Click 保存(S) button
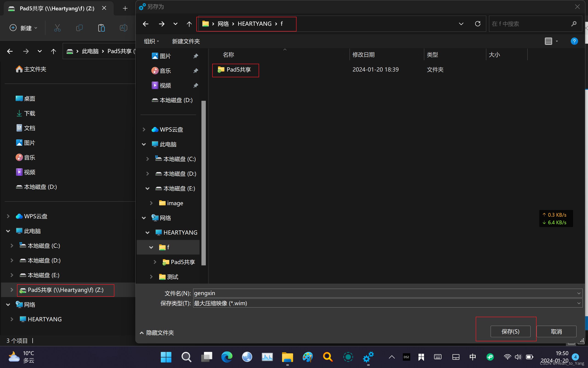 tap(510, 331)
